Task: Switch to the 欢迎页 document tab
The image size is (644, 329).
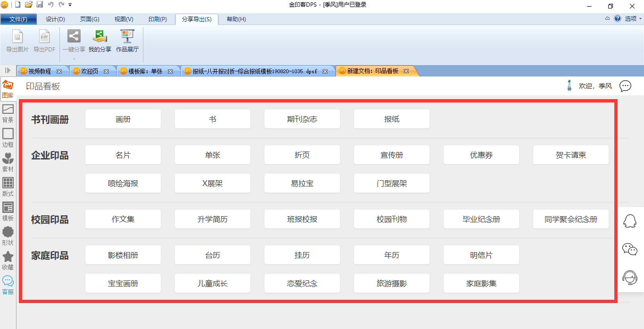Action: tap(90, 71)
